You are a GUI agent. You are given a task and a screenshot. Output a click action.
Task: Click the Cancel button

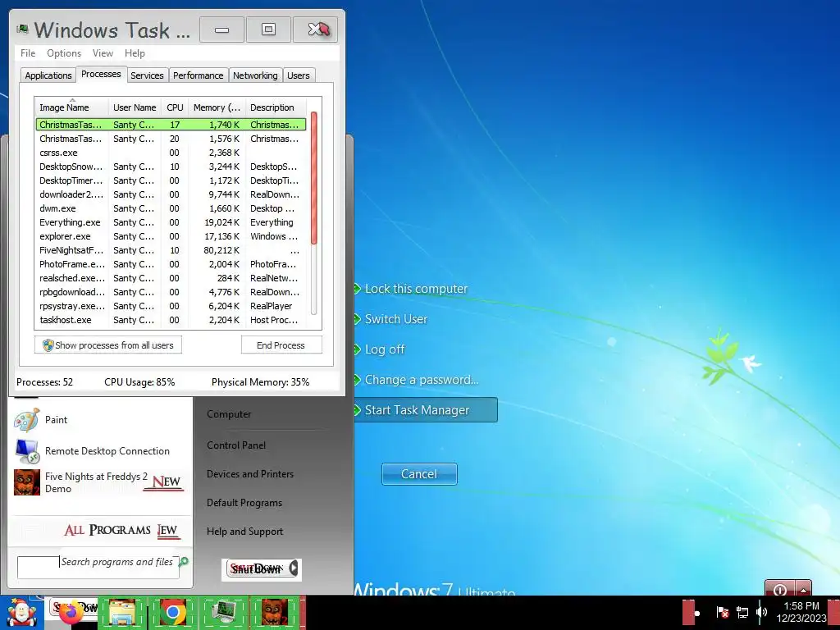(419, 474)
